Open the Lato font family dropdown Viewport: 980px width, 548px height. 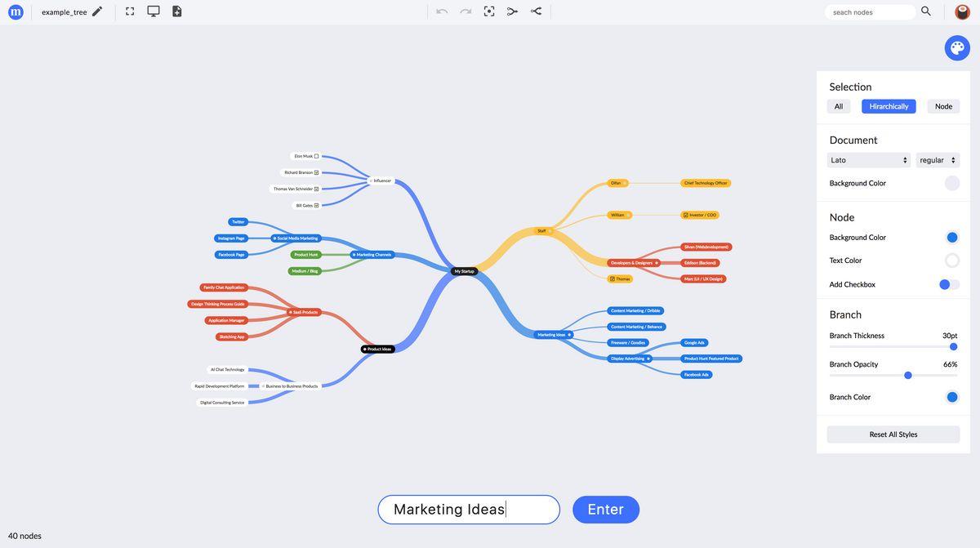869,160
